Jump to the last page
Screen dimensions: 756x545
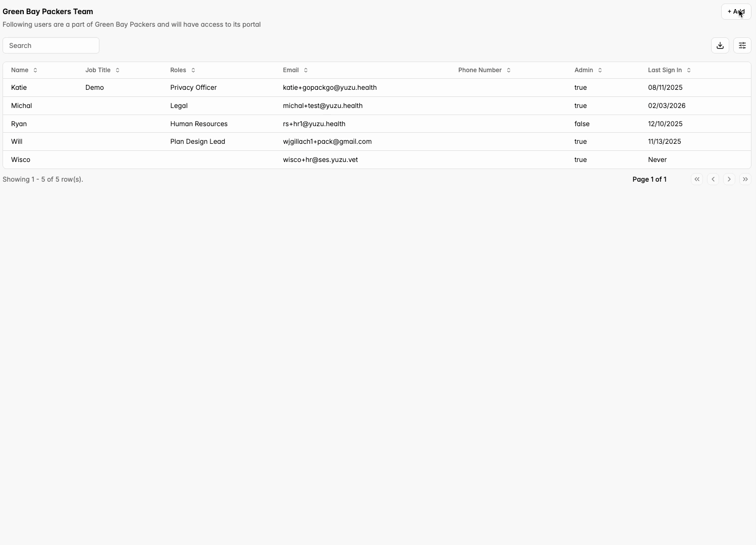[745, 179]
